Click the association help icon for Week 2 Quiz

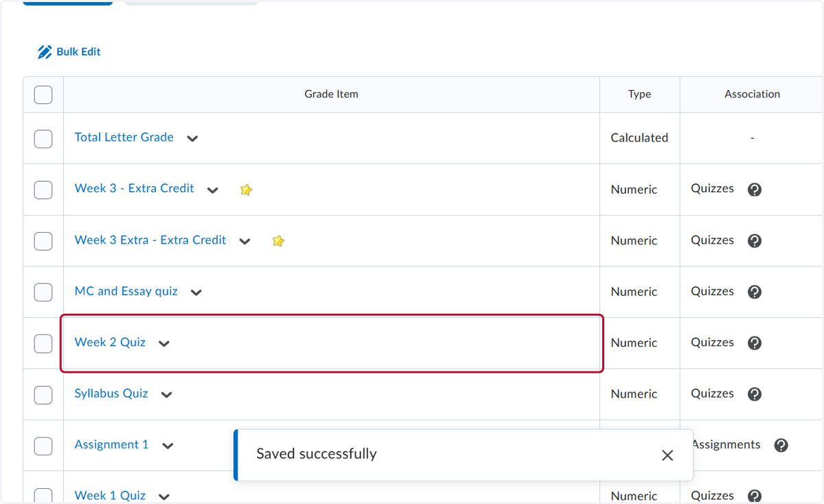tap(755, 343)
